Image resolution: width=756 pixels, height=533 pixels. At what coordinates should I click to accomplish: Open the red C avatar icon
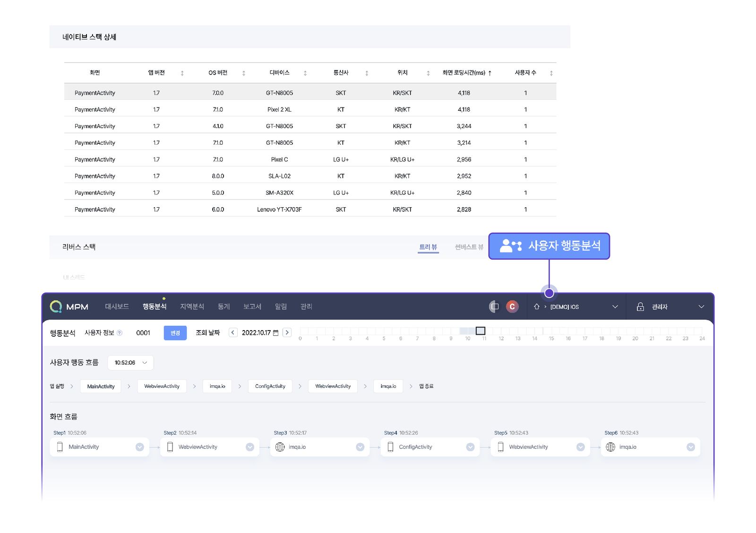pos(512,306)
